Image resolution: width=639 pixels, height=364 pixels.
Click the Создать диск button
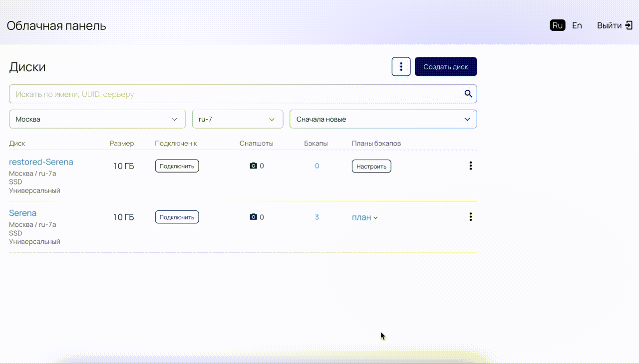(x=445, y=67)
